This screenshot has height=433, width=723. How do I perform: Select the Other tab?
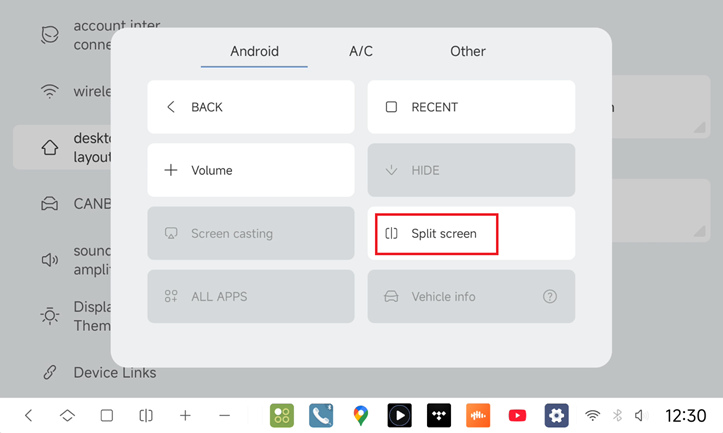(x=468, y=51)
